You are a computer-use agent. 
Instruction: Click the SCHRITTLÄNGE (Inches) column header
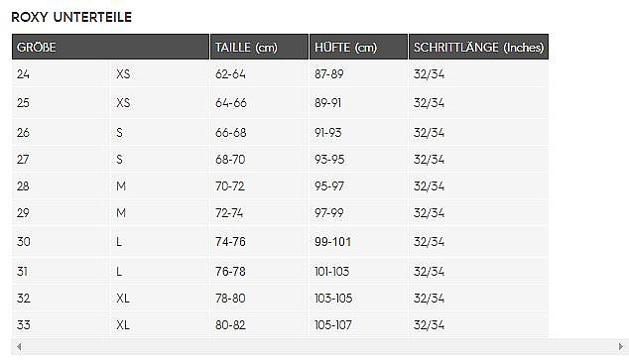click(478, 47)
